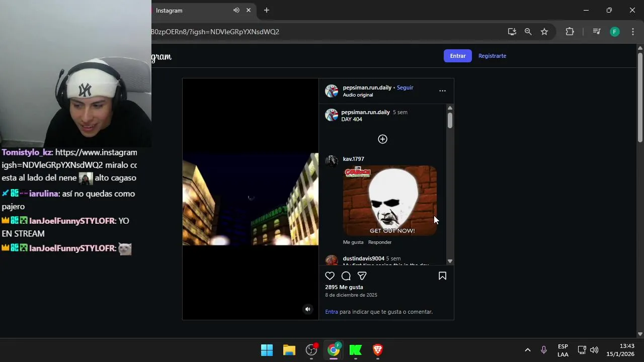644x362 pixels.
Task: Close the Instagram tab
Action: coord(249,11)
